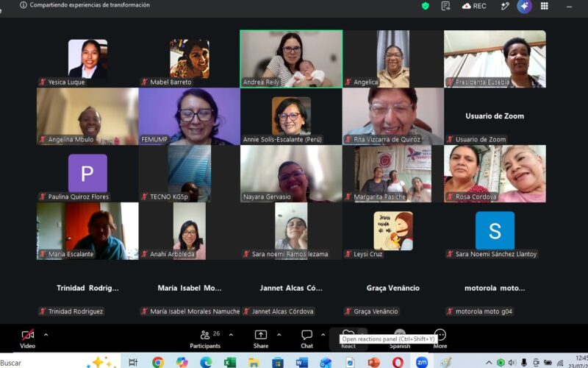Click the cloud REC recording indicator
The image size is (588, 368).
click(474, 6)
